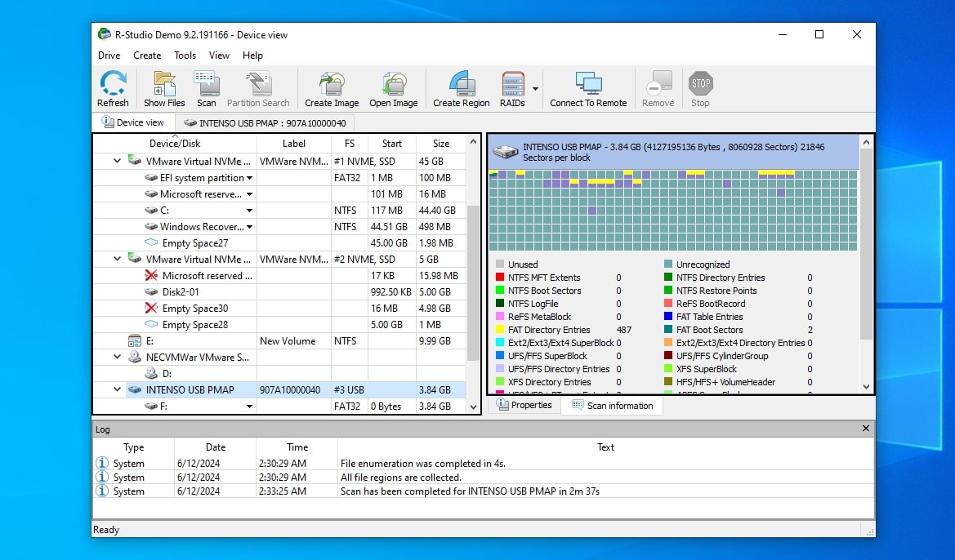The width and height of the screenshot is (955, 560).
Task: Click the INTENSO USB PMAP drive icon
Action: tap(135, 389)
